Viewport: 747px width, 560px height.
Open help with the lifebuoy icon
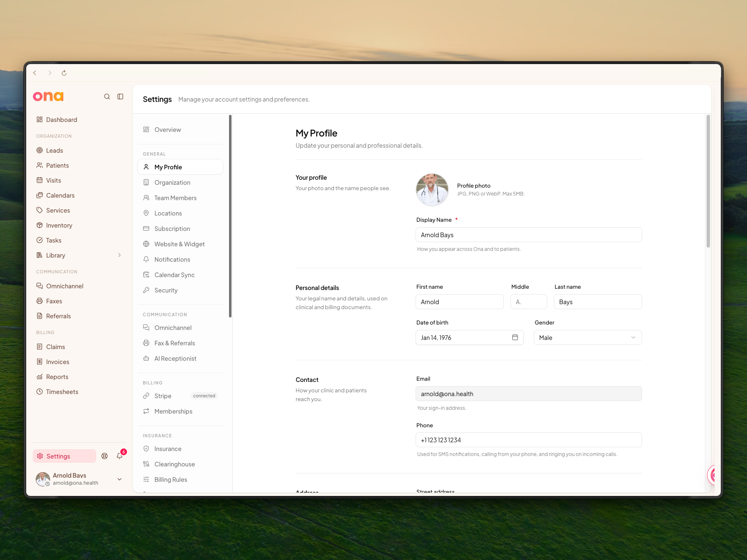click(x=105, y=456)
